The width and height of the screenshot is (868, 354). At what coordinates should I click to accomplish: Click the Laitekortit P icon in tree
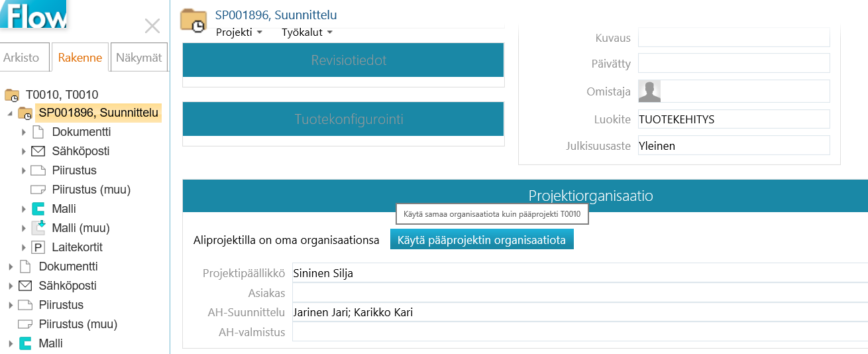(38, 247)
